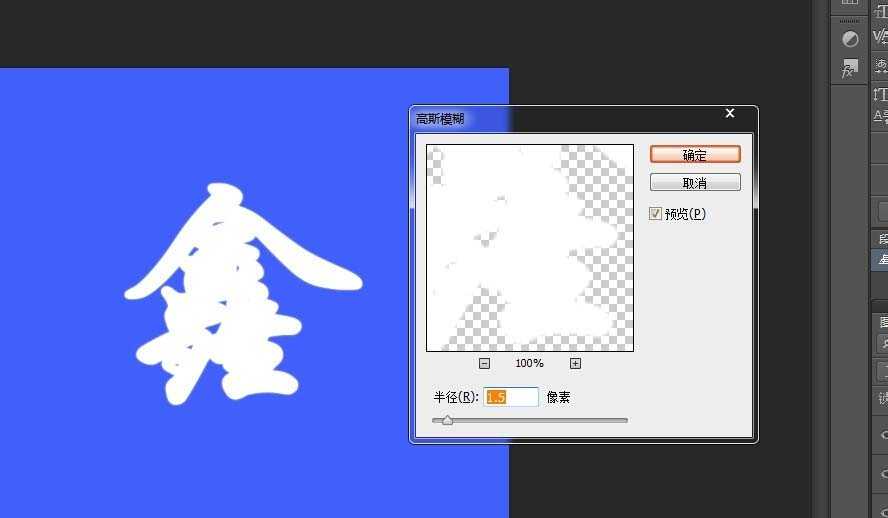Toggle the 预览(P) preview checkbox
This screenshot has width=888, height=518.
coord(655,213)
